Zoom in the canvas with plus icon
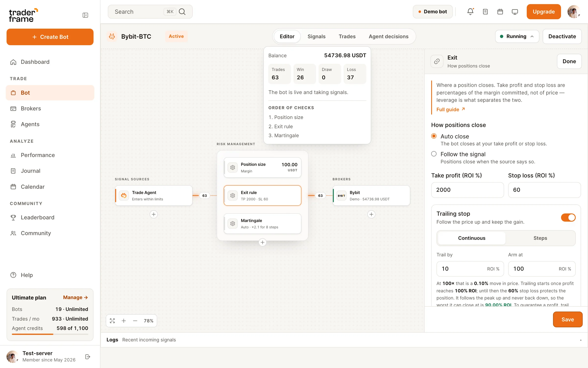The image size is (588, 368). pyautogui.click(x=124, y=321)
